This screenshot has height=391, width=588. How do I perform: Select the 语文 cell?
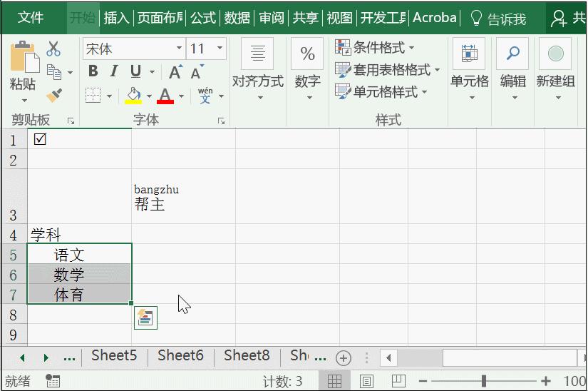point(80,254)
